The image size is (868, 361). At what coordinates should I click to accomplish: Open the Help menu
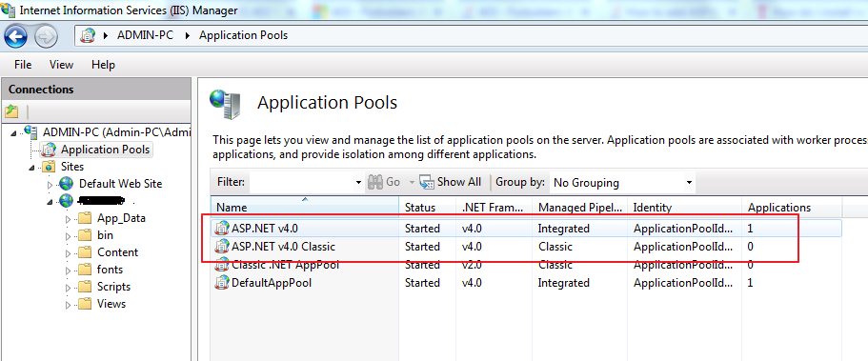[103, 65]
